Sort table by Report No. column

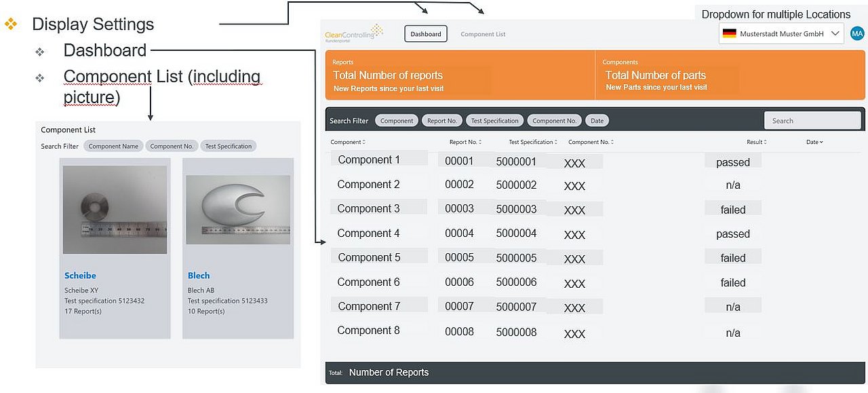coord(465,142)
